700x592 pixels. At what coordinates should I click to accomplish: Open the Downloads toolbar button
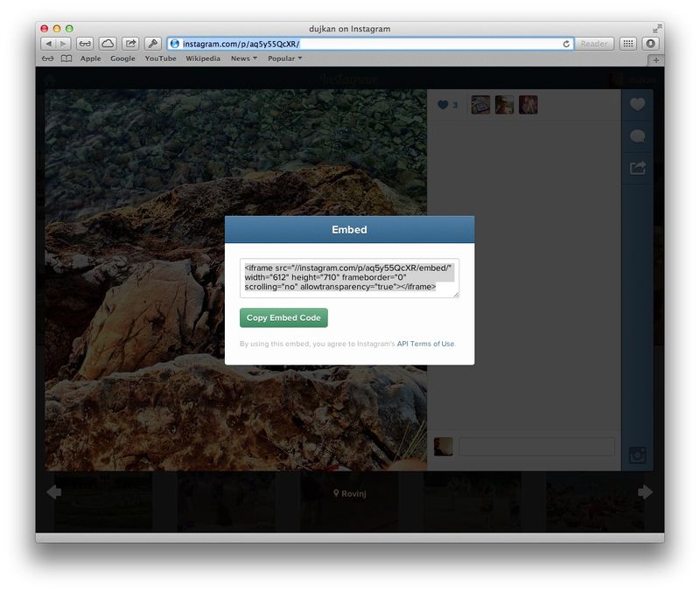[651, 44]
